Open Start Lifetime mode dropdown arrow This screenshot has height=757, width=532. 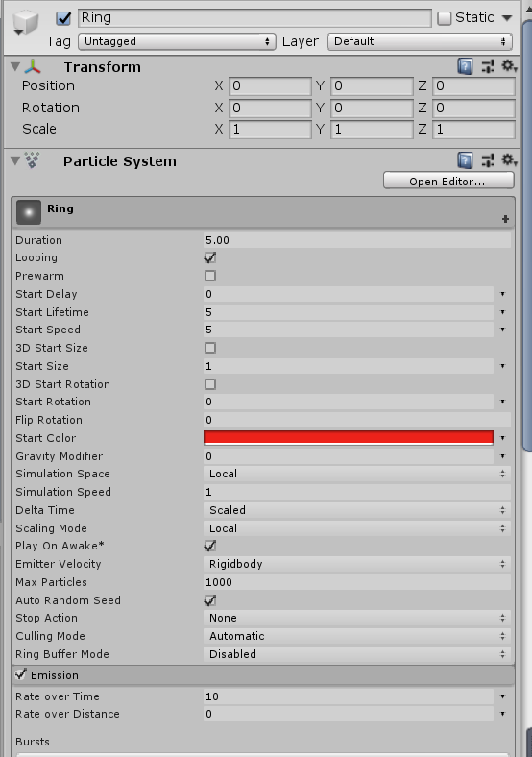click(x=502, y=312)
